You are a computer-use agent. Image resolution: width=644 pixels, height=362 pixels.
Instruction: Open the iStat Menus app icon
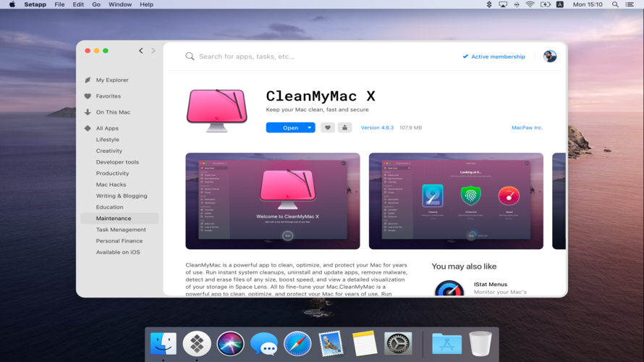click(449, 288)
